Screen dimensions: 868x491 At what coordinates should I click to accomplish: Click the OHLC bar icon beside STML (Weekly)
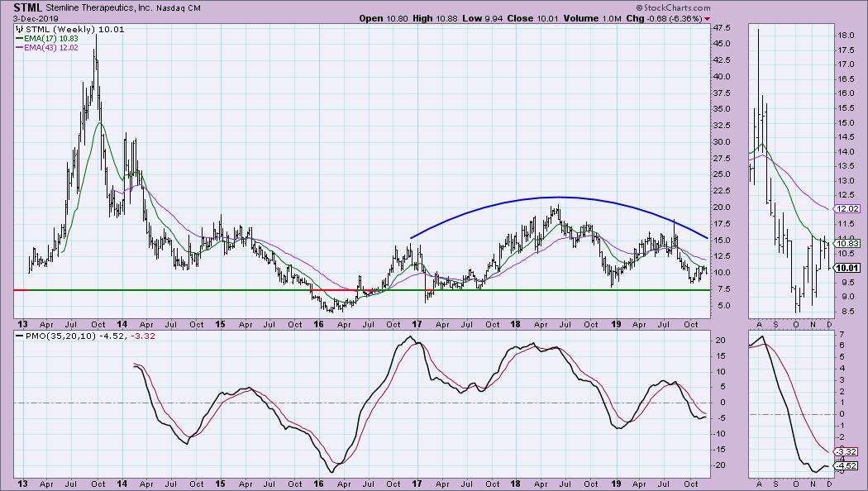pos(19,29)
